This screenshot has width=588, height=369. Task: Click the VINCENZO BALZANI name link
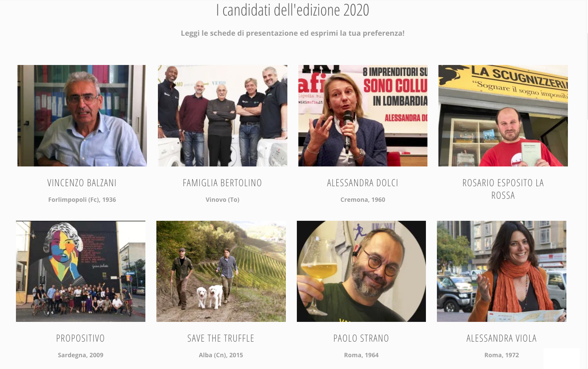[82, 183]
